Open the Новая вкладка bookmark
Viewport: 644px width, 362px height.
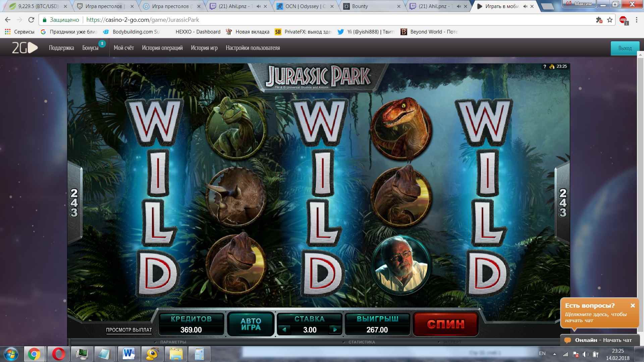[248, 32]
